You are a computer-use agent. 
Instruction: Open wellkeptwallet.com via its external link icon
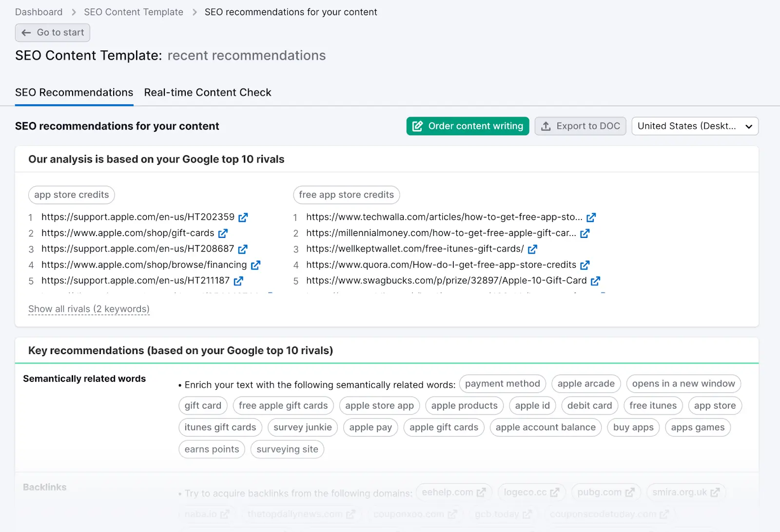pos(533,249)
